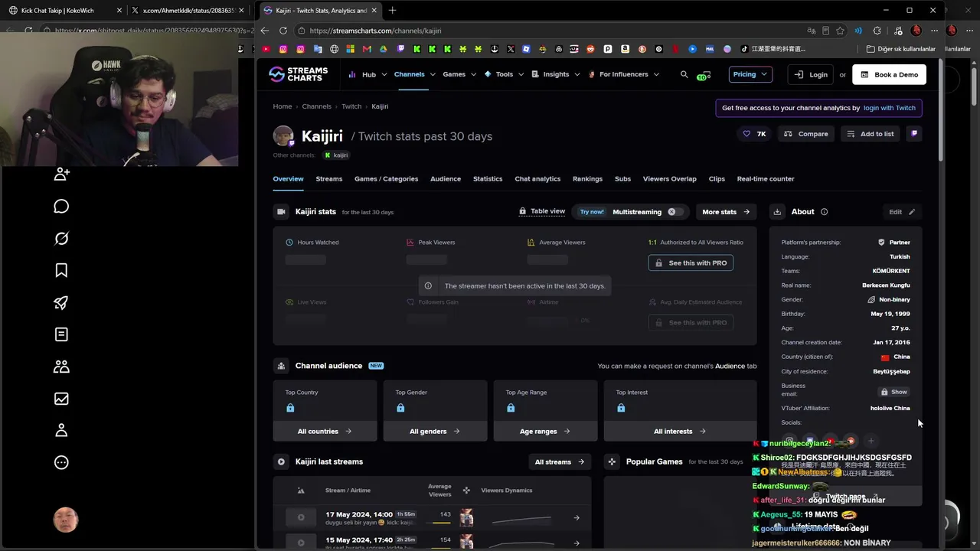Click the Login button

[812, 74]
